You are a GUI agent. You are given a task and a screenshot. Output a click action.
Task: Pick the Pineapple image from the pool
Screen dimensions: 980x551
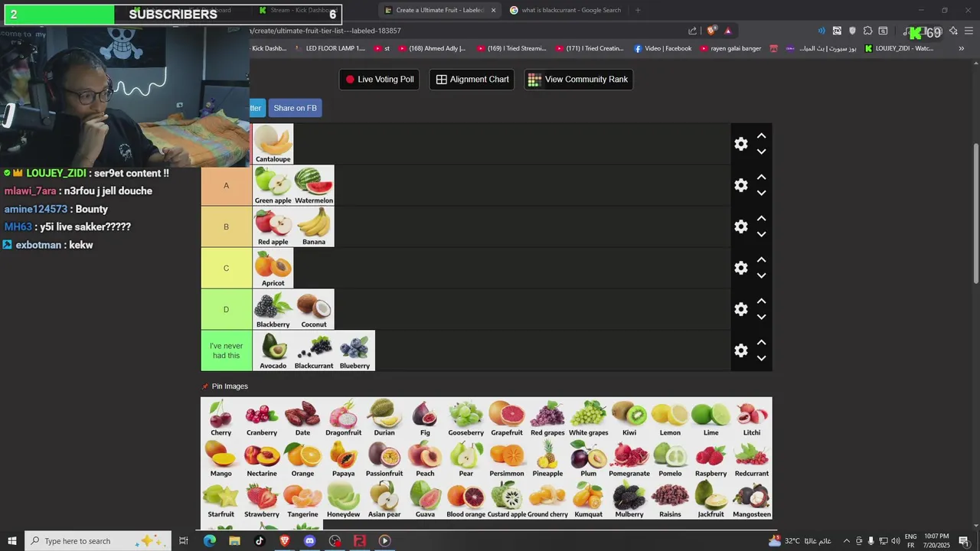pos(547,458)
